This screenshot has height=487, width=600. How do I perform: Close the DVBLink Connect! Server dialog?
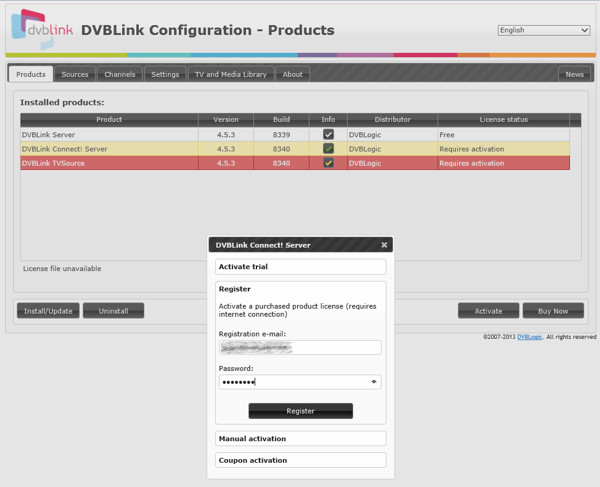[384, 245]
